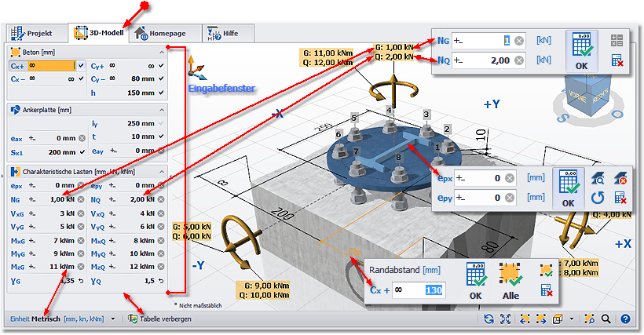644x335 pixels.
Task: Click the refresh view icon in bottom toolbar
Action: (488, 319)
